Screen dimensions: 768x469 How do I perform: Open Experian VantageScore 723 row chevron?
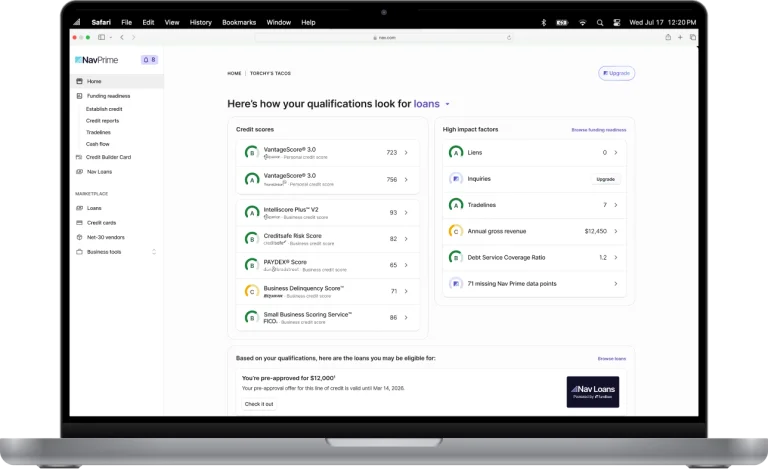tap(406, 153)
